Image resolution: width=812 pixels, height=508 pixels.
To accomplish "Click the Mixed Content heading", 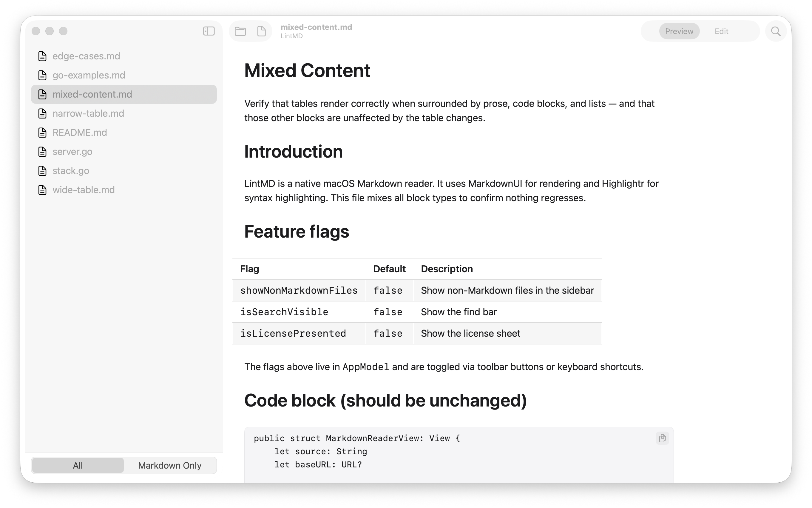I will (x=307, y=70).
